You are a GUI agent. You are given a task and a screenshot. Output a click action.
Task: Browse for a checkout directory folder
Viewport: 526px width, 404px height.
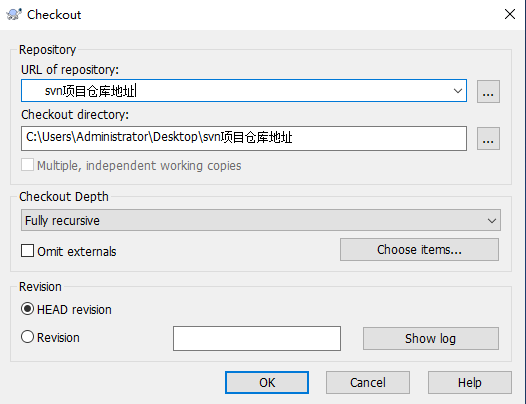(488, 138)
